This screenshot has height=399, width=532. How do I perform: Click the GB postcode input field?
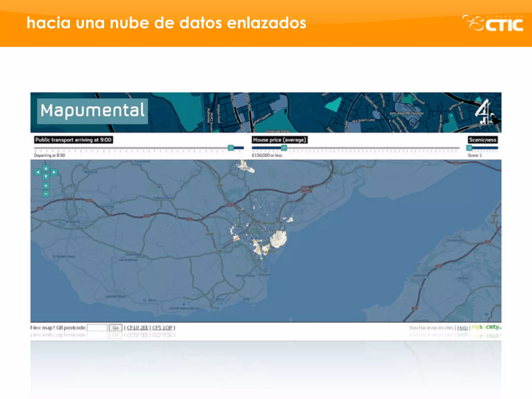(97, 328)
